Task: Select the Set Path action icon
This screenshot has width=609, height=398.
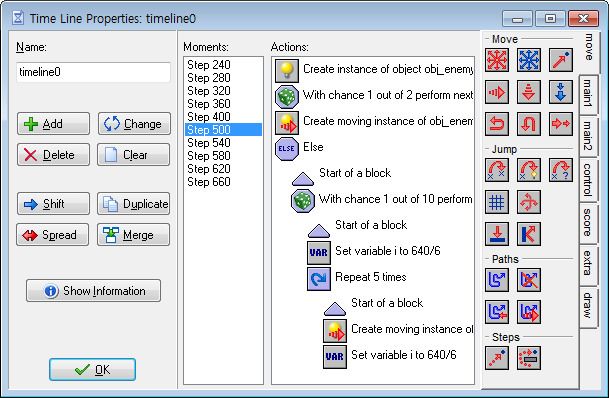Action: click(x=497, y=280)
